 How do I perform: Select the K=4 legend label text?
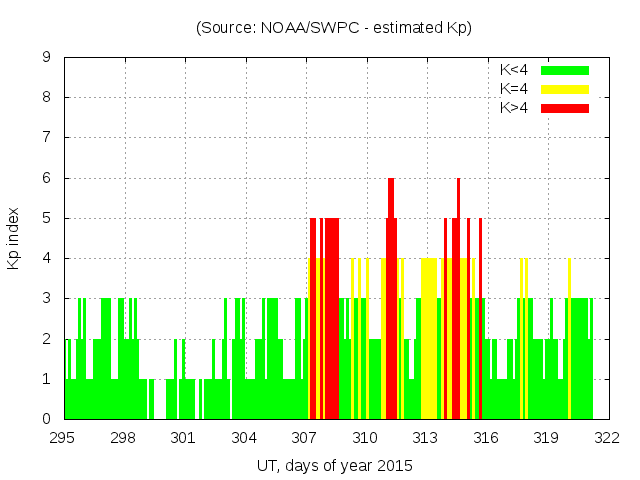[514, 89]
